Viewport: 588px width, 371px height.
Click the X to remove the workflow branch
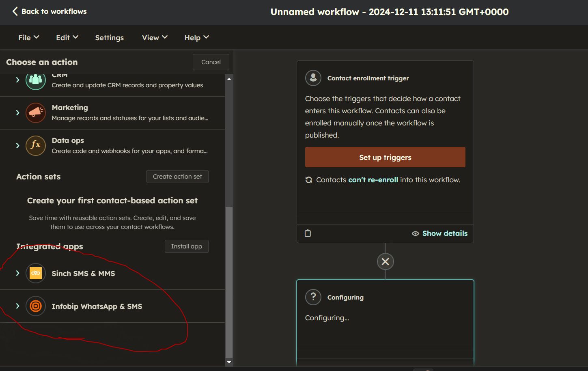385,261
